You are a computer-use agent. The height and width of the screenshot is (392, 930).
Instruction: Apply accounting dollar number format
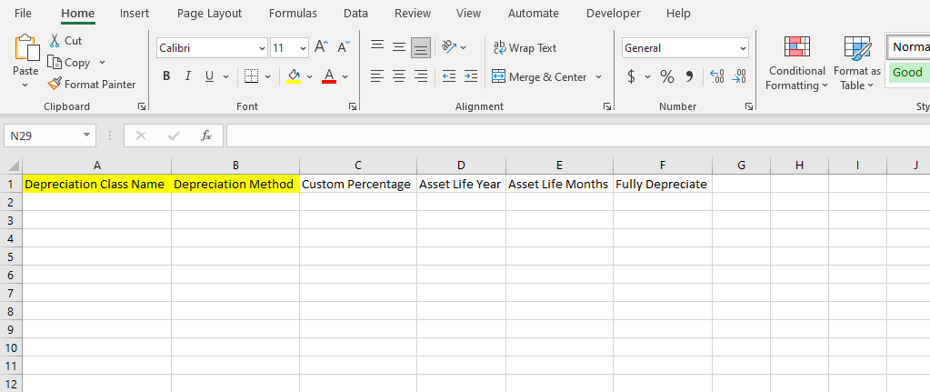tap(632, 77)
